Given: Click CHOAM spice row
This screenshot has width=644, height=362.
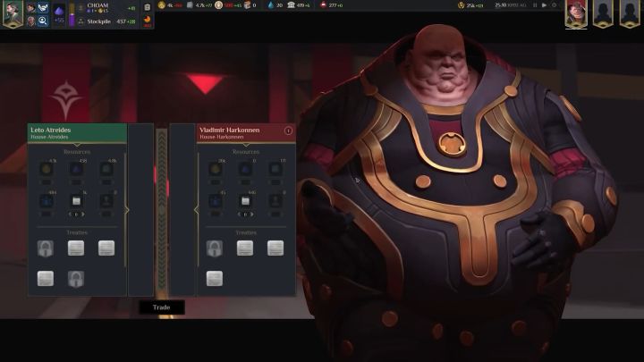Looking at the screenshot, I should click(107, 7).
